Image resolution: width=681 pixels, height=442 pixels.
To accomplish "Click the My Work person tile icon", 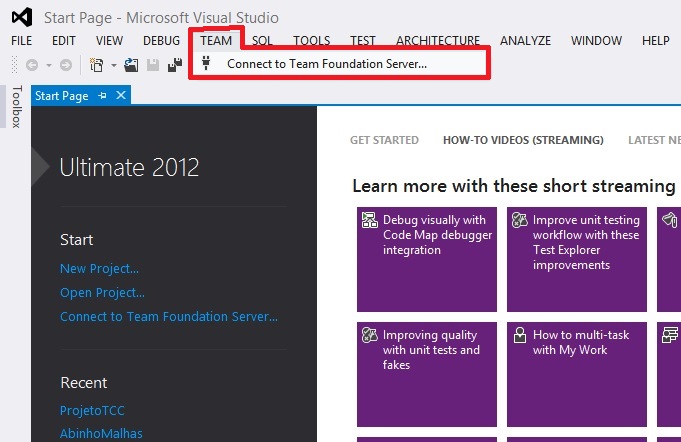I will pos(520,335).
